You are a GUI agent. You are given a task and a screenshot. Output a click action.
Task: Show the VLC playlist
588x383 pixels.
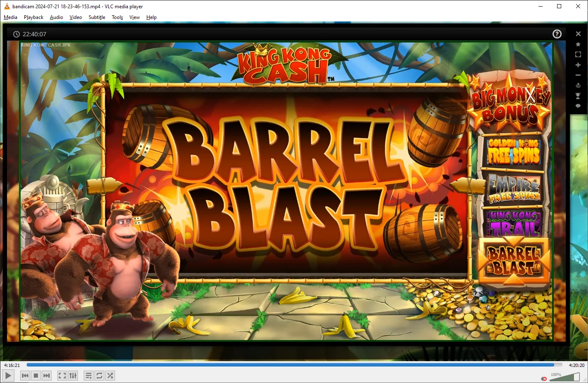(x=89, y=376)
